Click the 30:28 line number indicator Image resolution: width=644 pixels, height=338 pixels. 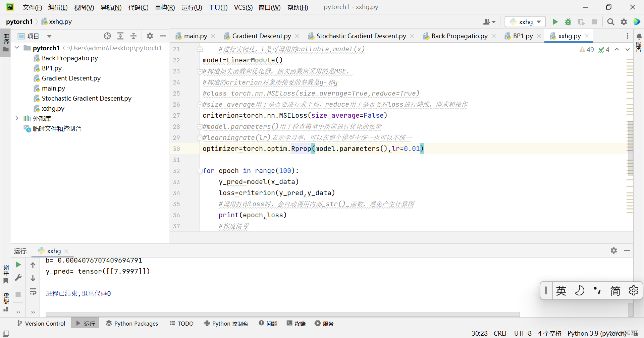pyautogui.click(x=479, y=333)
